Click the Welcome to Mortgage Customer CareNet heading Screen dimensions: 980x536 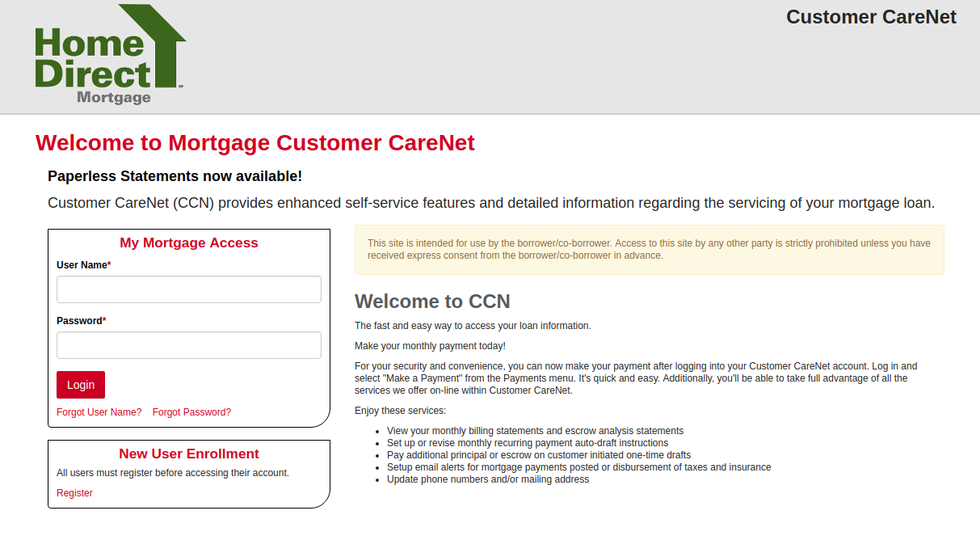(x=255, y=143)
